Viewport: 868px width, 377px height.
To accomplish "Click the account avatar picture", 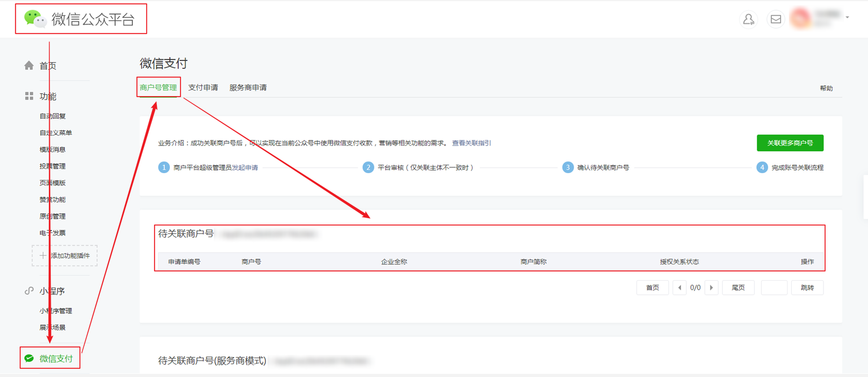I will [x=800, y=19].
